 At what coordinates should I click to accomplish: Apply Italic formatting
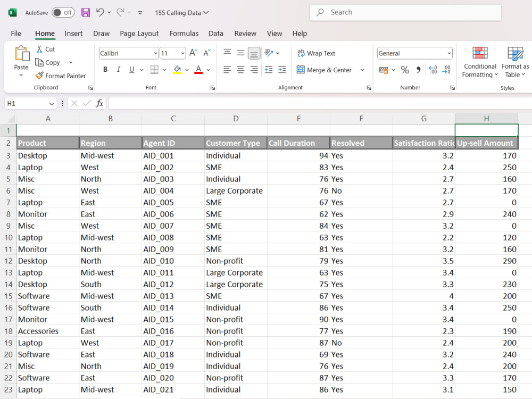click(119, 70)
